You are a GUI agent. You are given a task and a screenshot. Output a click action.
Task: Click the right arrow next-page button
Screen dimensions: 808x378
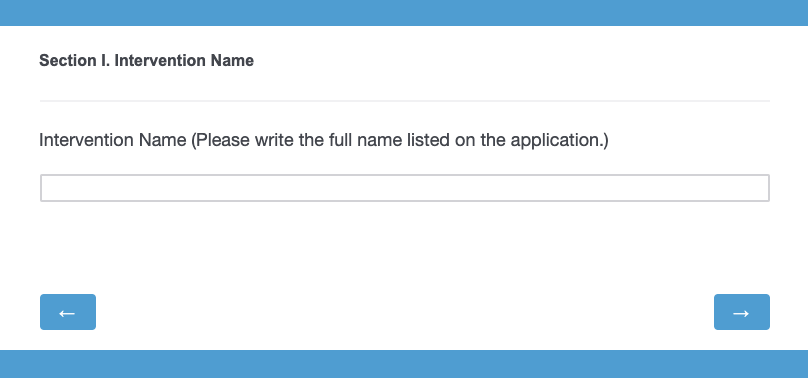(742, 312)
